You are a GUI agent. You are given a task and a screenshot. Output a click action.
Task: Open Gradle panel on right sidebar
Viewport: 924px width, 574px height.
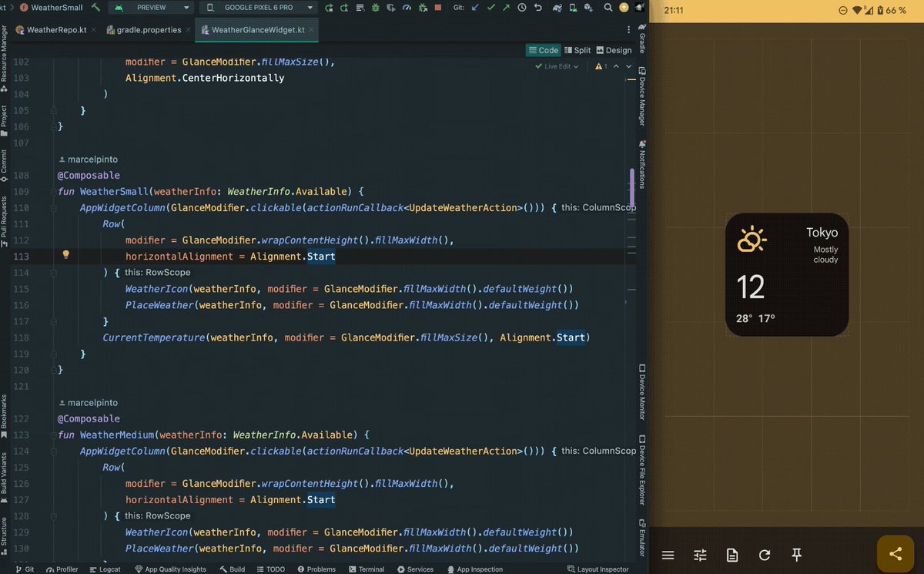[642, 39]
